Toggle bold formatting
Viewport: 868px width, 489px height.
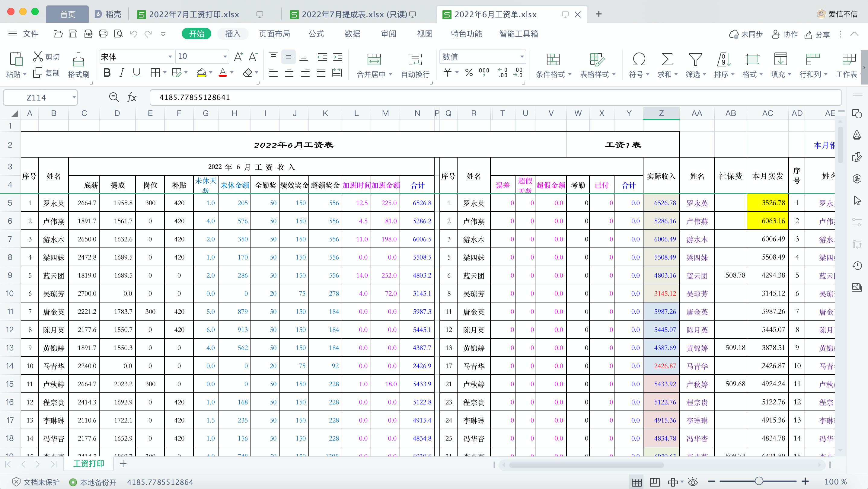coord(107,73)
